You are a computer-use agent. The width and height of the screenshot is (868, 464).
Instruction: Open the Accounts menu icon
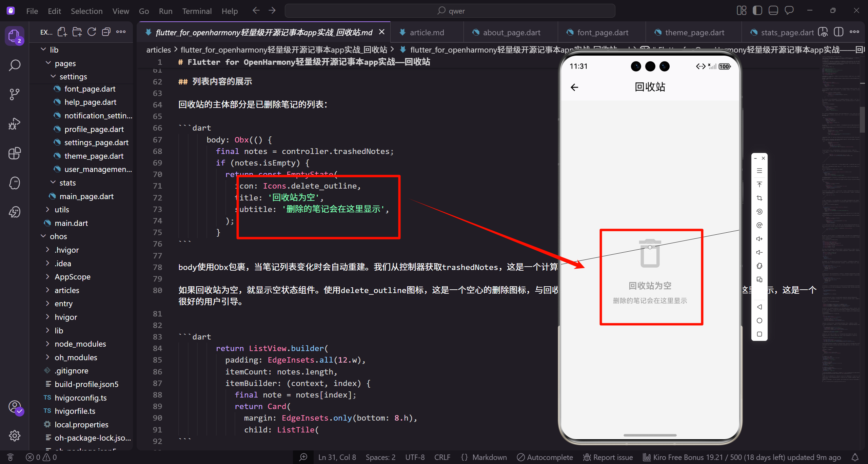15,407
